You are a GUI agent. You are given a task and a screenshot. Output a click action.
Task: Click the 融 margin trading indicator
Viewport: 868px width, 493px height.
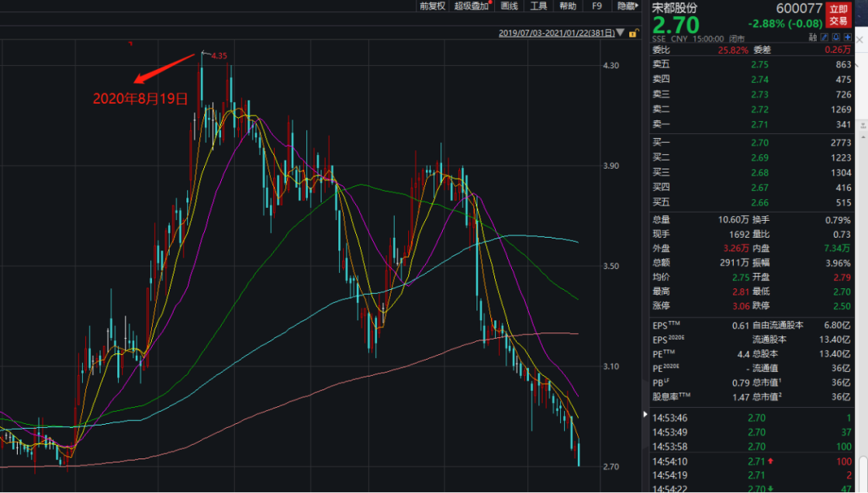[x=813, y=38]
